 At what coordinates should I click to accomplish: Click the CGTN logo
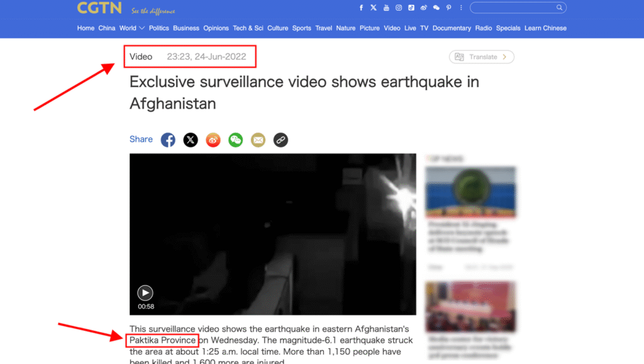[x=99, y=8]
